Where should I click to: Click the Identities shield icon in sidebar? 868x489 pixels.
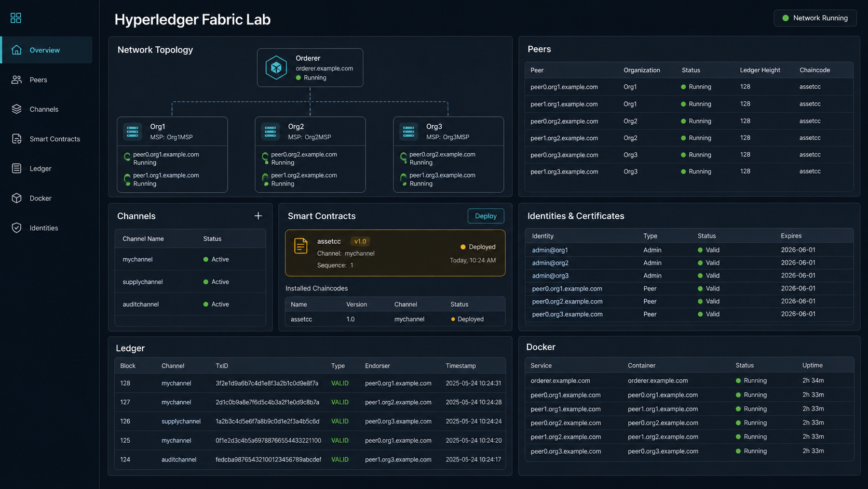click(x=17, y=228)
